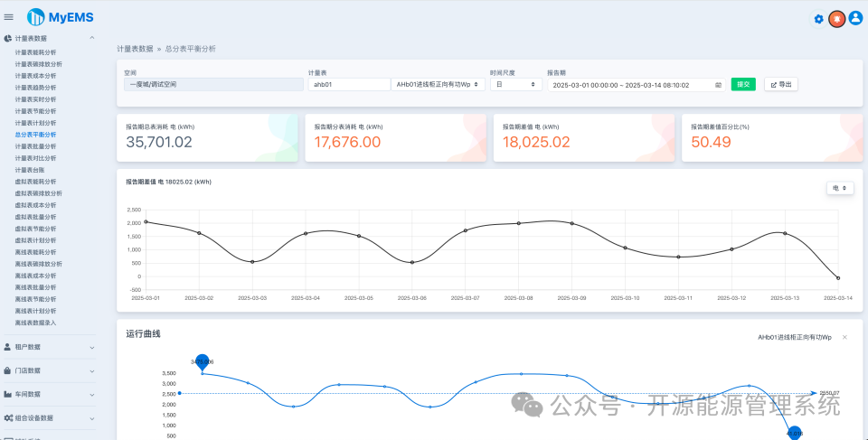Open the hamburger navigation menu
The width and height of the screenshot is (868, 440).
point(8,17)
